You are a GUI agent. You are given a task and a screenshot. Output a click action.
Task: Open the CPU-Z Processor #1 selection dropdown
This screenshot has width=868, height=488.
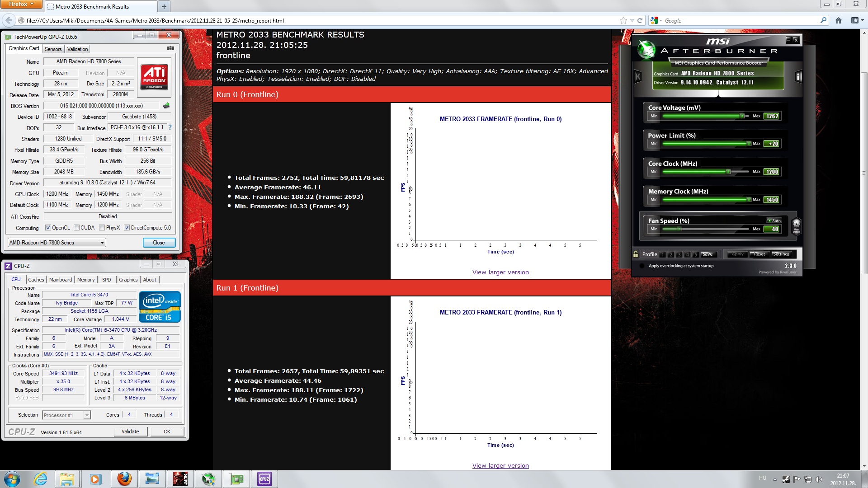[66, 415]
